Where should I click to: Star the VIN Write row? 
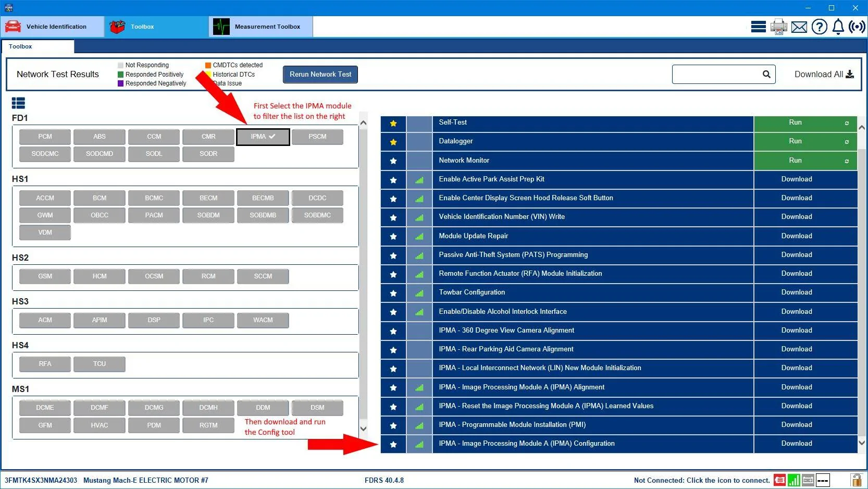click(393, 217)
